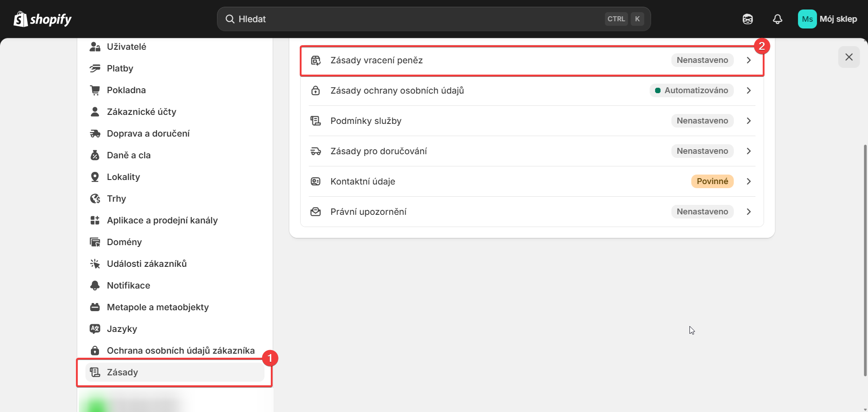
Task: Close the settings panel with X
Action: 849,57
